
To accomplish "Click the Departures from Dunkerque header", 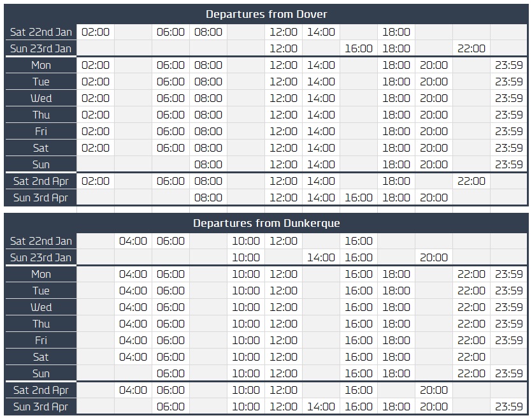I will click(266, 224).
